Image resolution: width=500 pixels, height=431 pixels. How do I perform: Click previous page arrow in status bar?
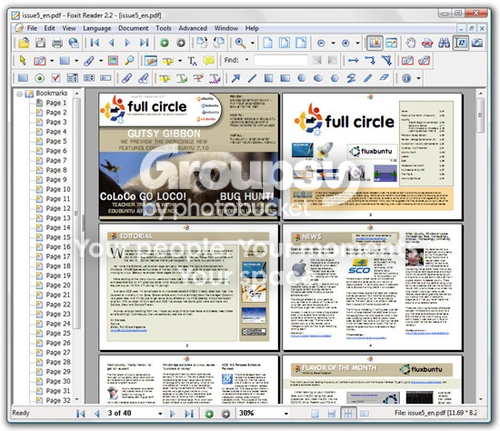tap(97, 414)
